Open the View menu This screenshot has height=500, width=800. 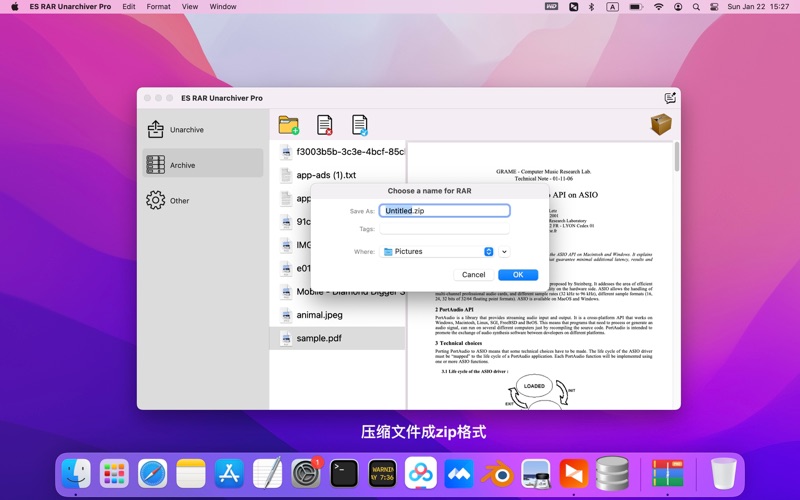(190, 7)
